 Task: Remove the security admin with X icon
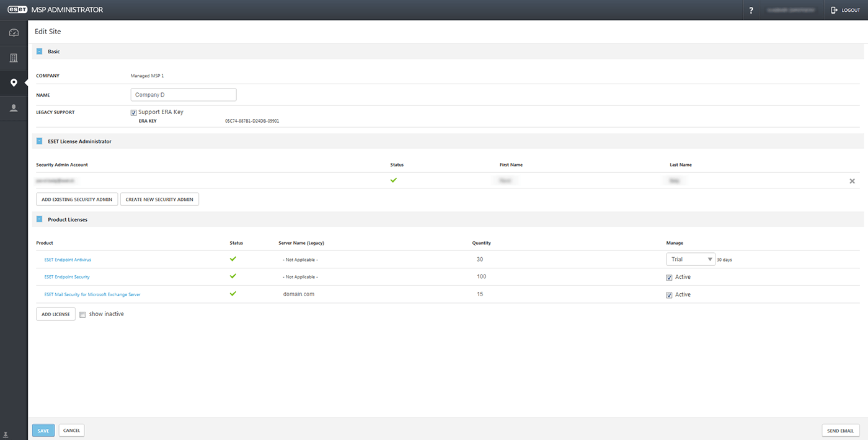pos(852,181)
